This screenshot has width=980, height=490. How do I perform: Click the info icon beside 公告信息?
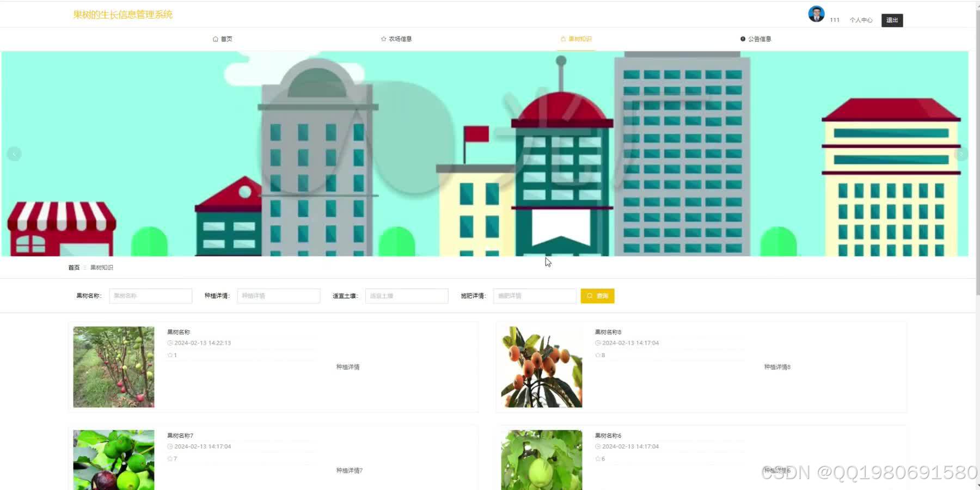pos(743,39)
